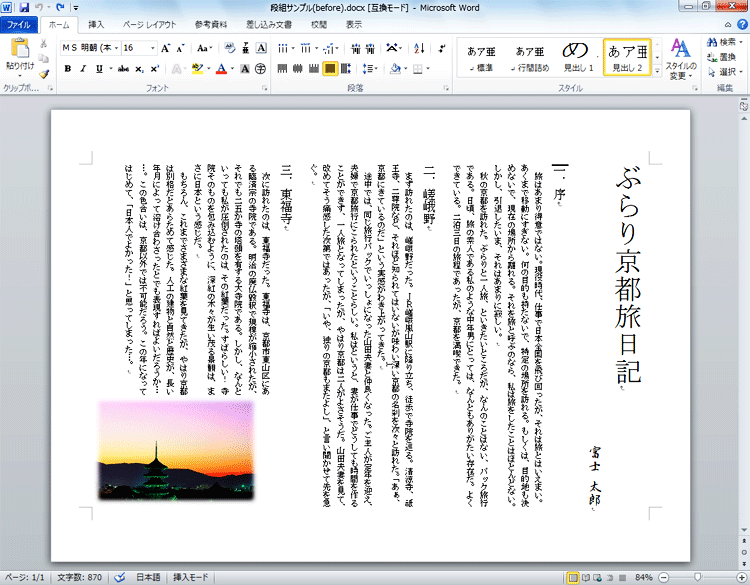Open the font size dropdown
Viewport: 750px width, 585px height.
click(x=153, y=48)
